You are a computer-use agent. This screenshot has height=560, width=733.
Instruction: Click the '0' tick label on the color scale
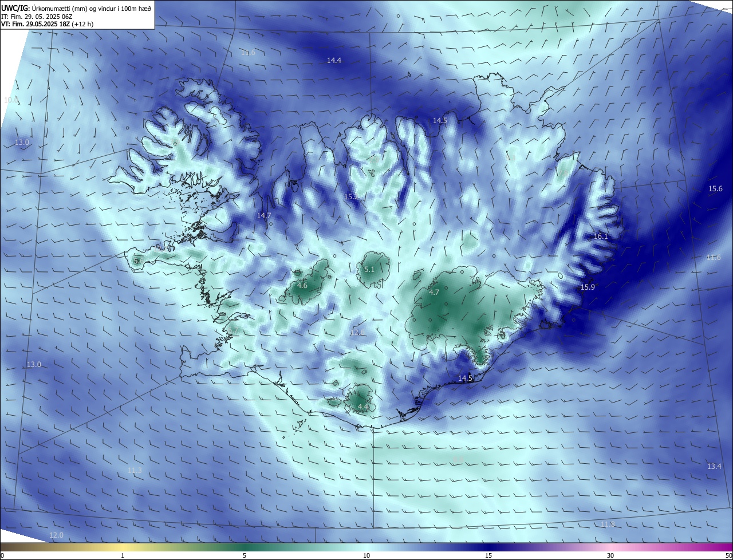click(x=2, y=555)
